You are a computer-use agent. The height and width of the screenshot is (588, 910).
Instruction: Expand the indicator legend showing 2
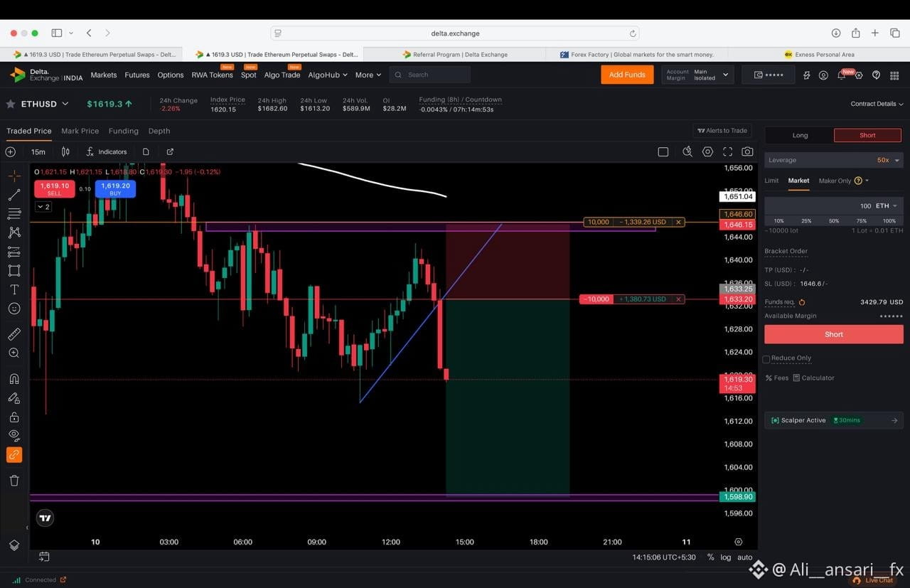[43, 207]
